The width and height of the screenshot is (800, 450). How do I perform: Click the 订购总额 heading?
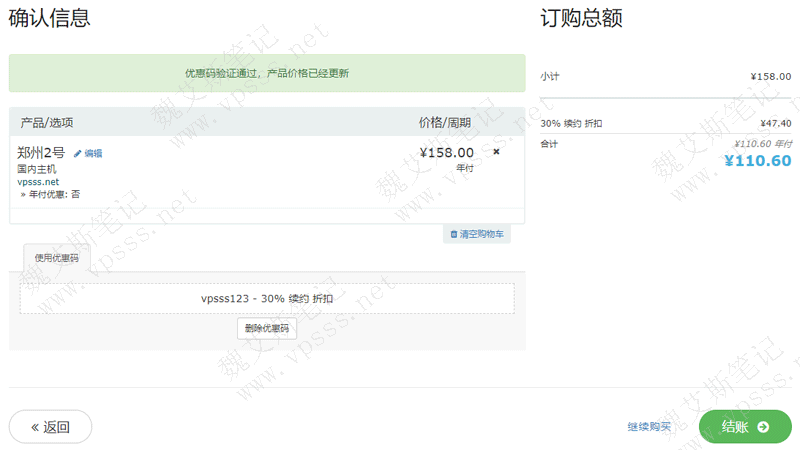point(582,18)
